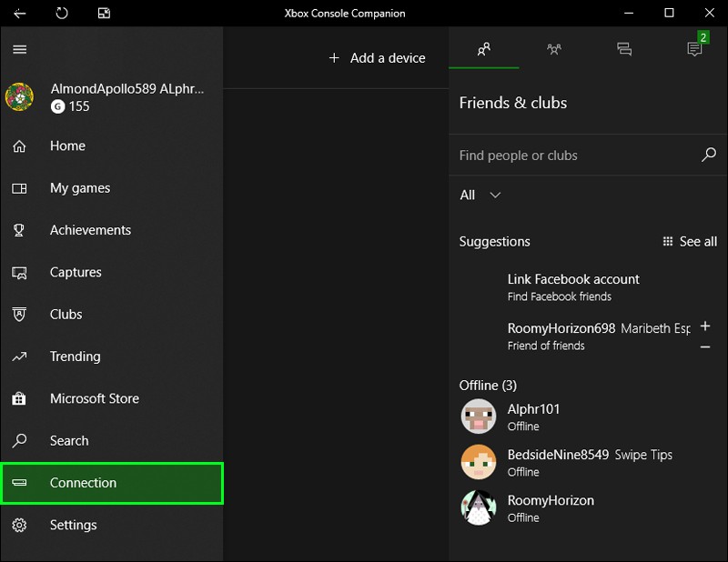Click the Find people or clubs field
Viewport: 728px width, 562px height.
pyautogui.click(x=578, y=155)
